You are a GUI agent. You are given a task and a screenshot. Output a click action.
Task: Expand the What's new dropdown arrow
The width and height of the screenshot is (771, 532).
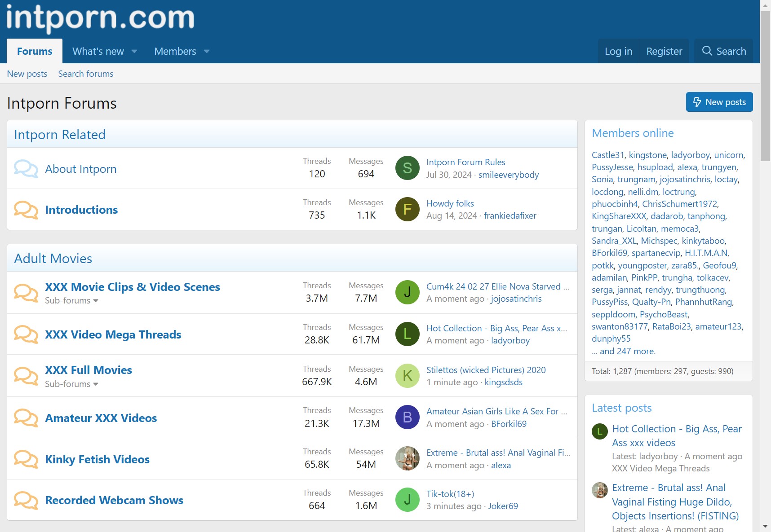134,52
